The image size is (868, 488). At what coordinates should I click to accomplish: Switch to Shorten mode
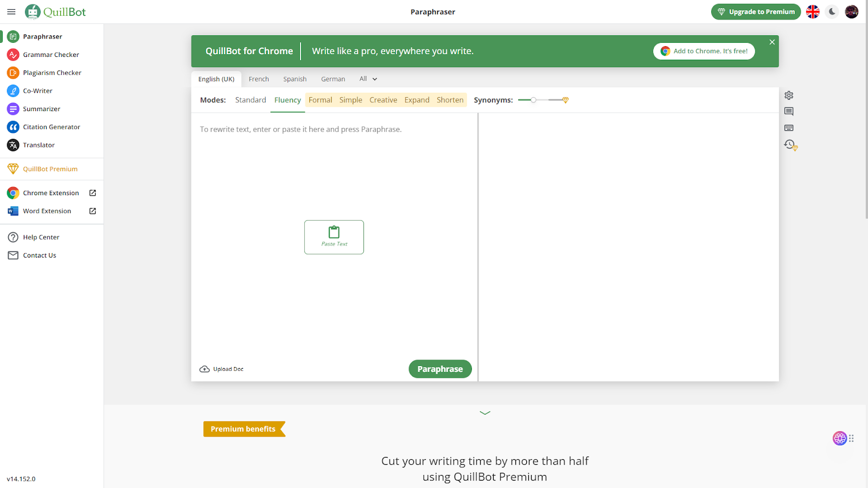point(450,100)
